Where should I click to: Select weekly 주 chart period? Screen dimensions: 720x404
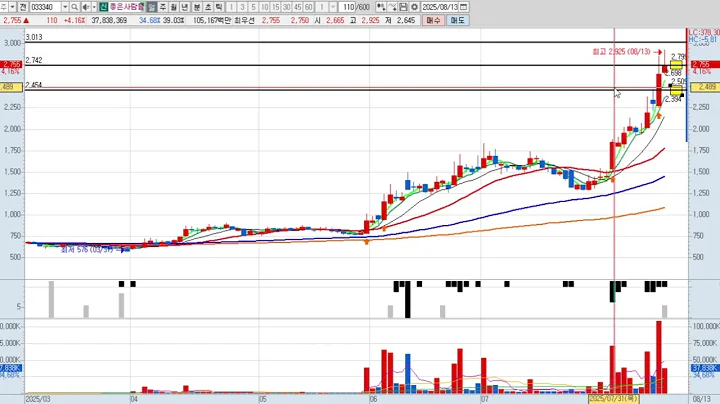coord(163,7)
